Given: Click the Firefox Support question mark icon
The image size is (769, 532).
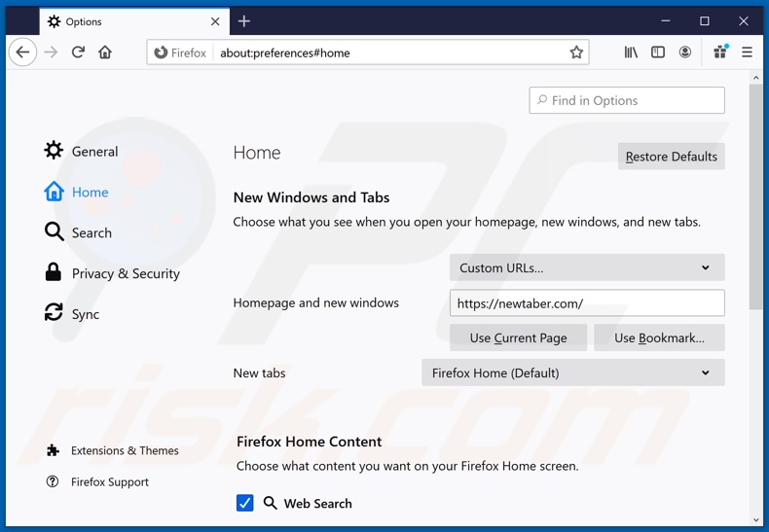Looking at the screenshot, I should 52,481.
